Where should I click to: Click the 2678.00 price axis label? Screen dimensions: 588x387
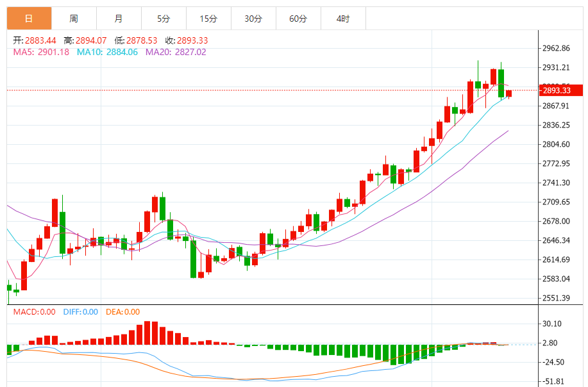[x=556, y=221]
